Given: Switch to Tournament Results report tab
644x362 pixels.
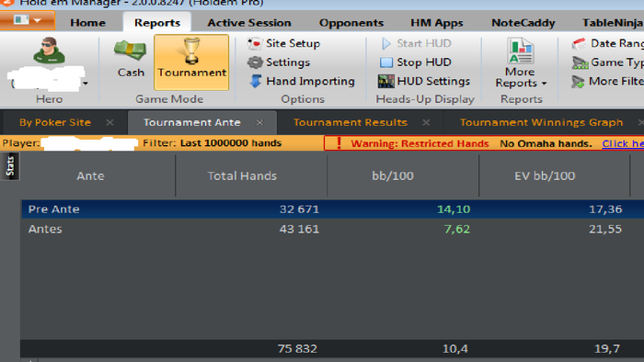Looking at the screenshot, I should (x=351, y=122).
